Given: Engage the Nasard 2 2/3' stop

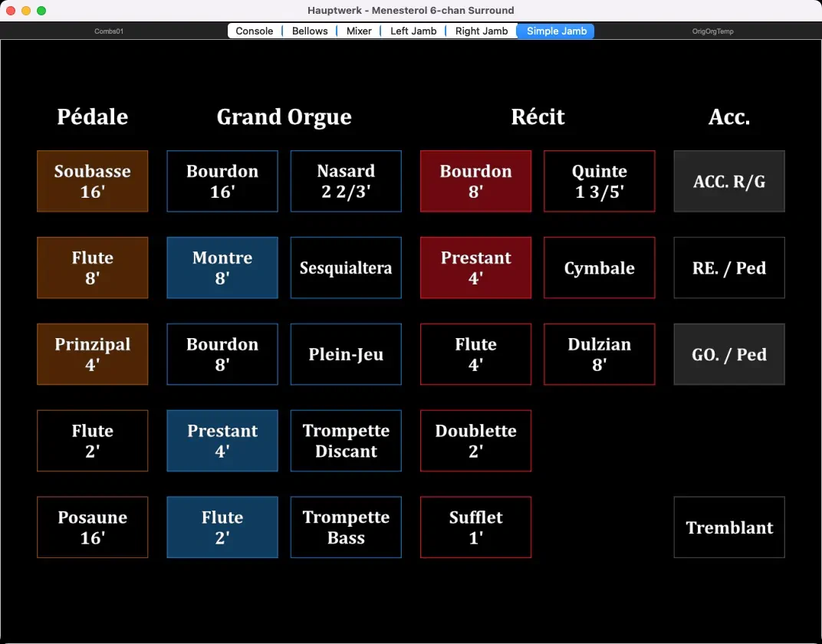Looking at the screenshot, I should click(346, 182).
